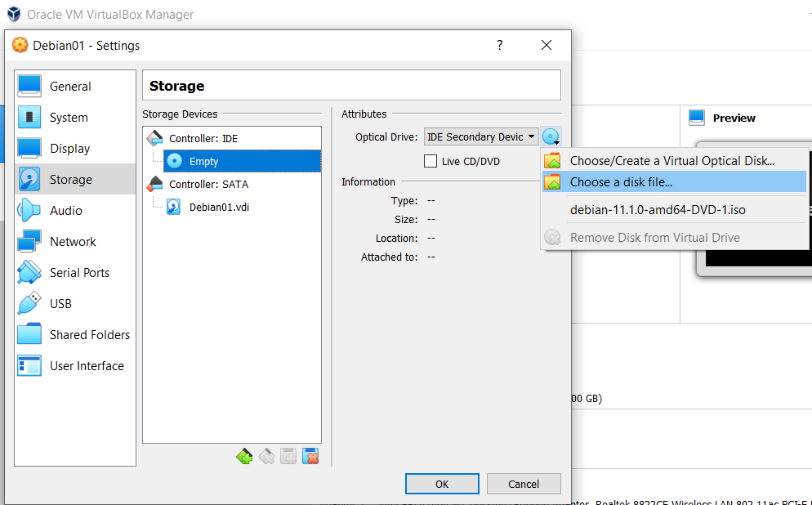This screenshot has width=812, height=505.
Task: Click the User Interface window icon
Action: tap(29, 365)
